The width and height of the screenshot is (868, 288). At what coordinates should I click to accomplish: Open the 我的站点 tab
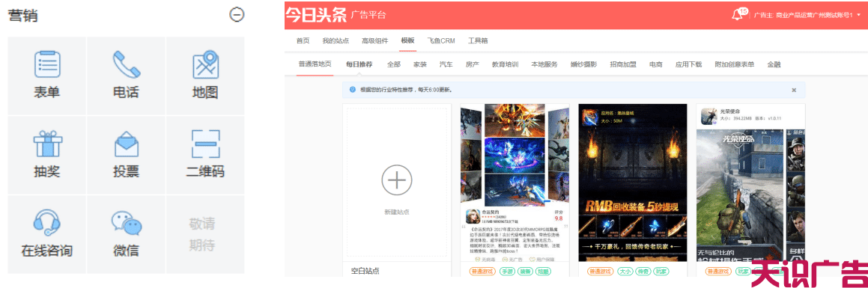click(x=336, y=41)
